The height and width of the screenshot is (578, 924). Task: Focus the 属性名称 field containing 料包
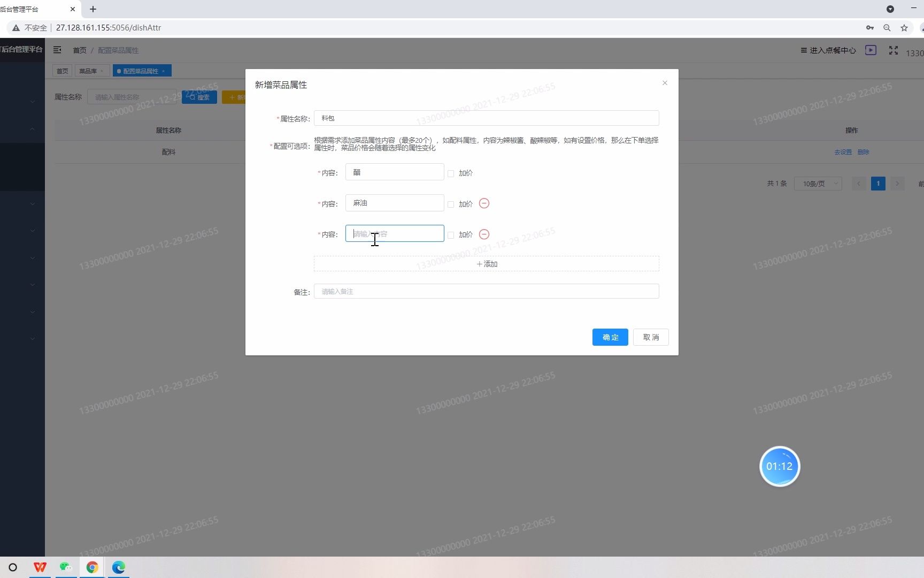486,118
